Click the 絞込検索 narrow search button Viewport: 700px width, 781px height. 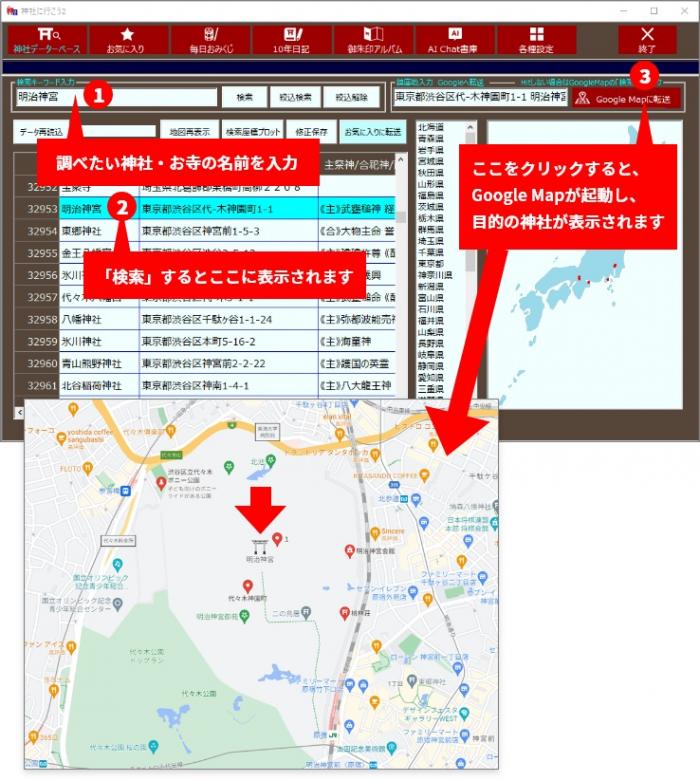coord(295,97)
